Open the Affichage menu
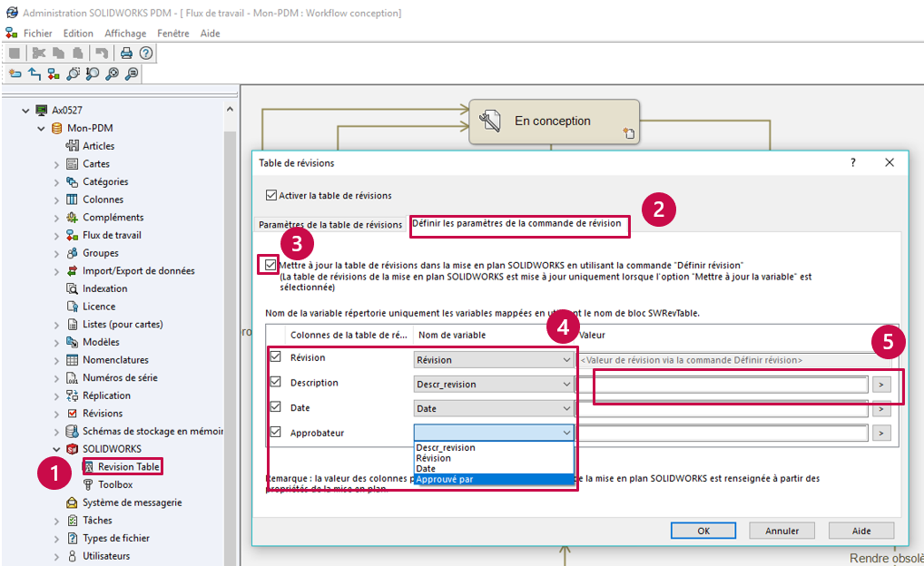Screen dimensions: 924x566 125,34
